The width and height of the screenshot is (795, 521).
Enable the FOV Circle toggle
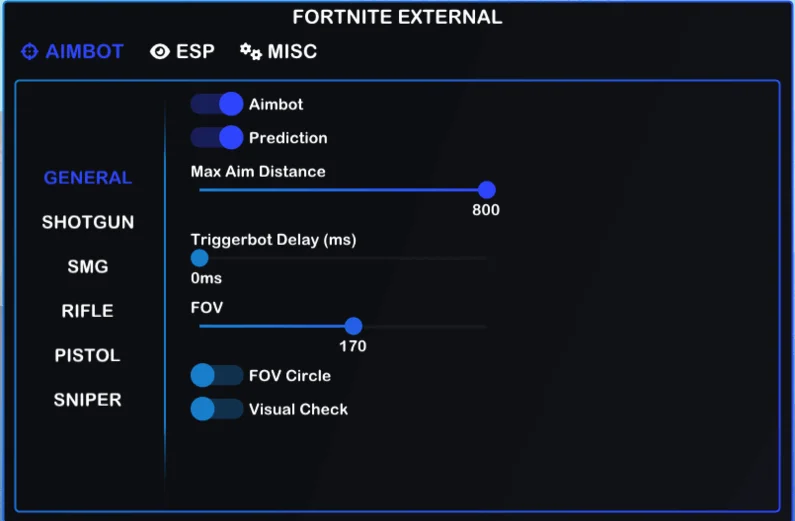[217, 375]
